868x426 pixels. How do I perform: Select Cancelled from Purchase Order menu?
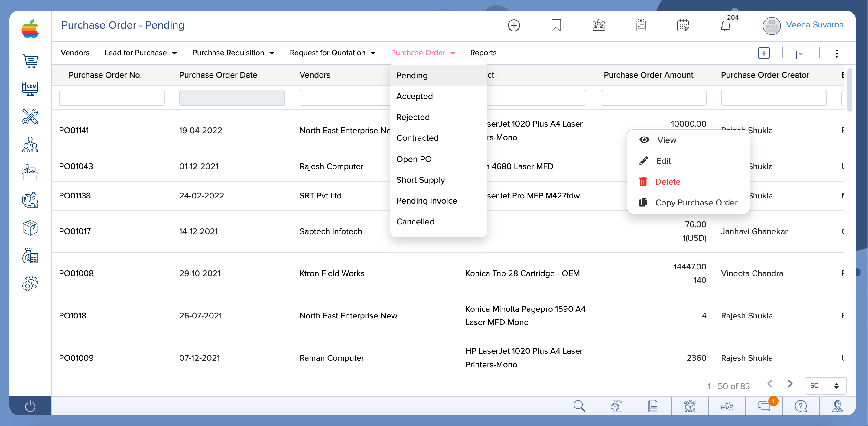[x=438, y=221]
